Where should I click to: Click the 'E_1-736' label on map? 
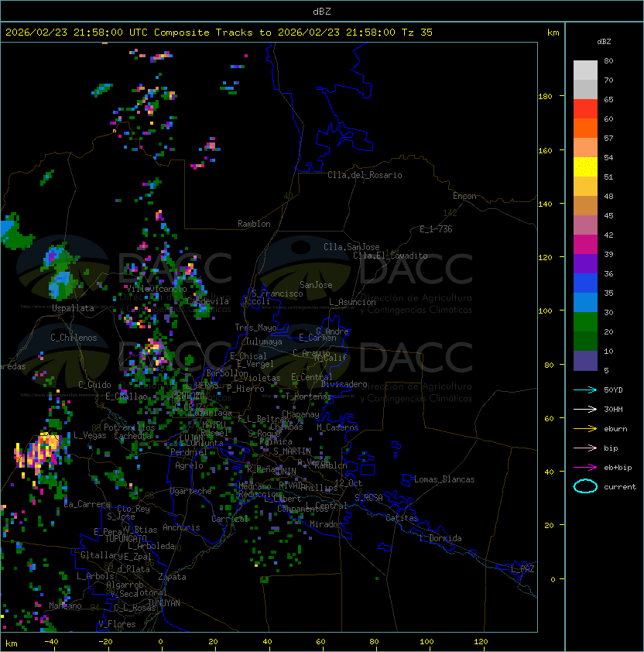point(436,229)
